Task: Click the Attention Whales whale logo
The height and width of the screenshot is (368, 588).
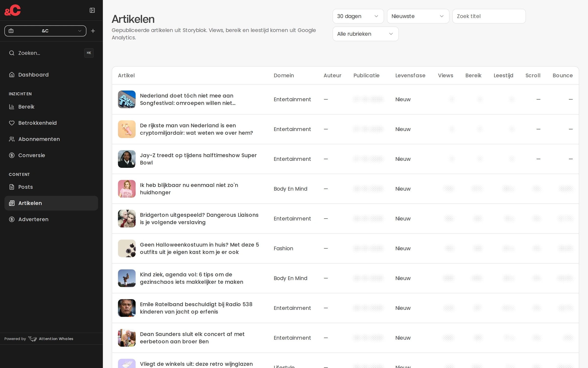Action: 32,339
